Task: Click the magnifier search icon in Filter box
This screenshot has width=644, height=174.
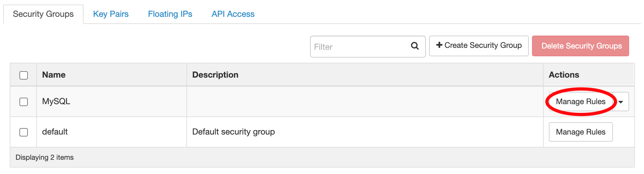Action: pos(415,46)
